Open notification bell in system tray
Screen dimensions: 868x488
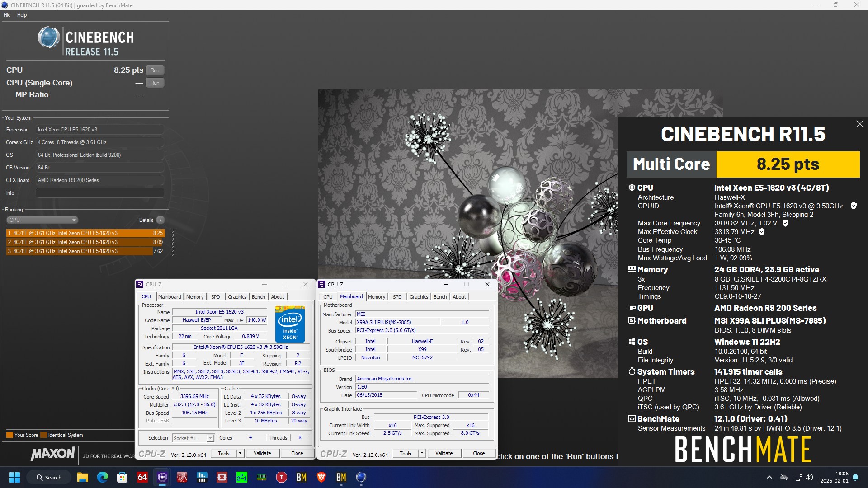[x=856, y=477]
